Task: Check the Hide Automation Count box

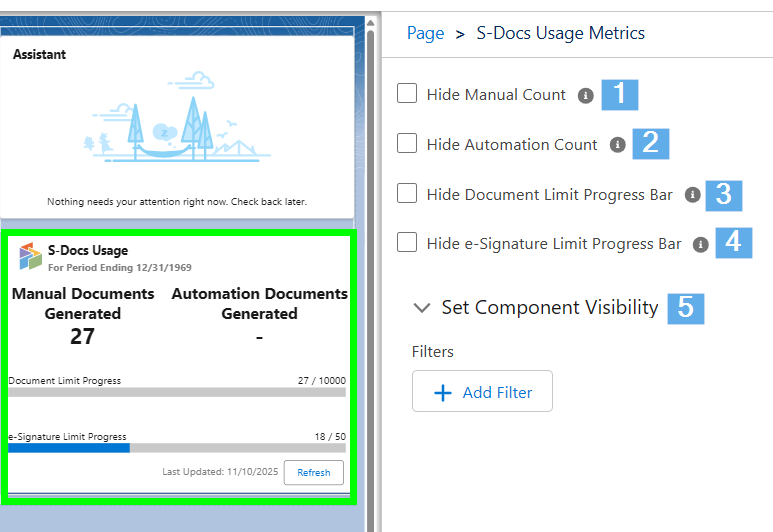Action: click(407, 144)
